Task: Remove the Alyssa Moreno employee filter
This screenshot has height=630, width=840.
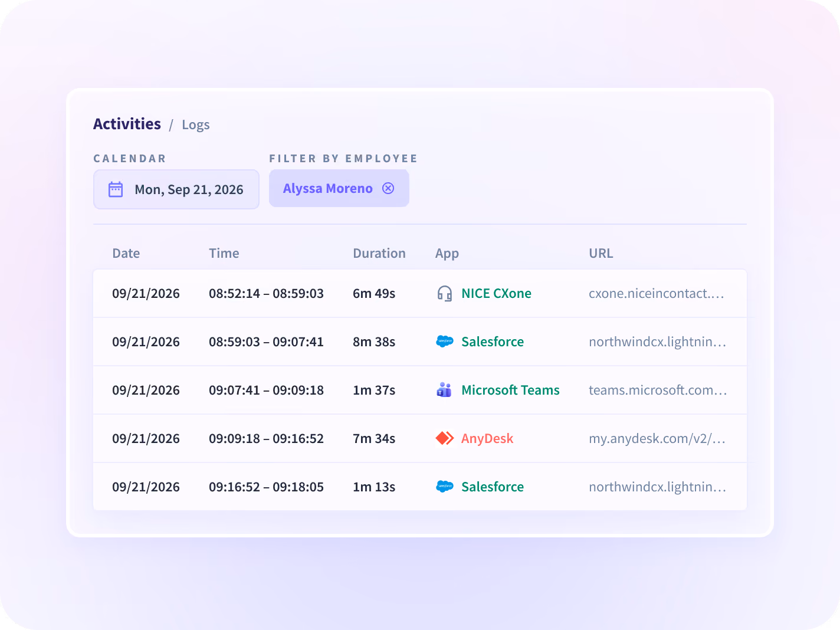Action: [x=388, y=188]
